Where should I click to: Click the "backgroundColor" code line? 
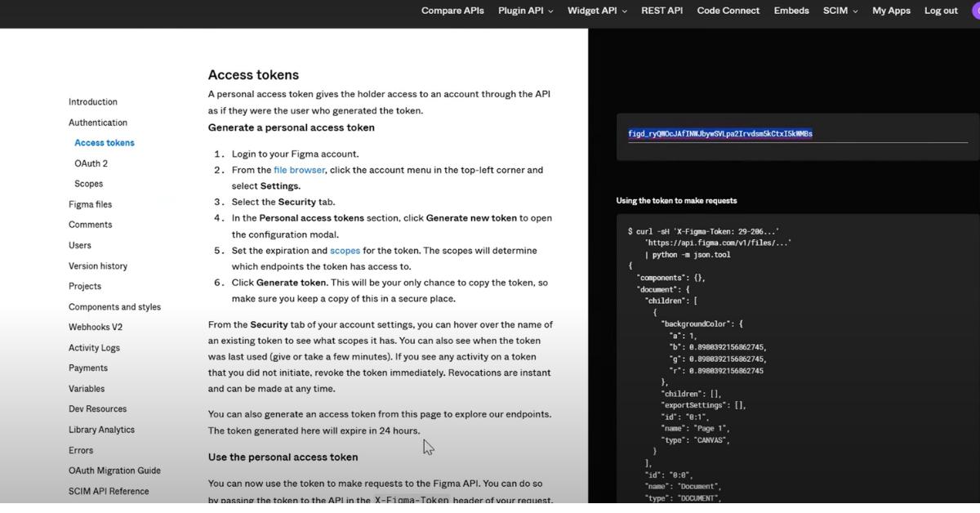tap(702, 324)
